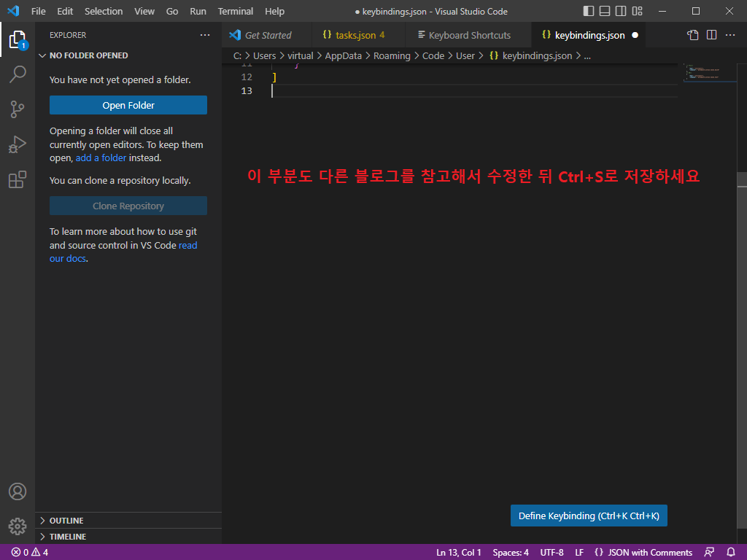Click the LF end-of-line status
This screenshot has height=560, width=747.
[x=579, y=553]
